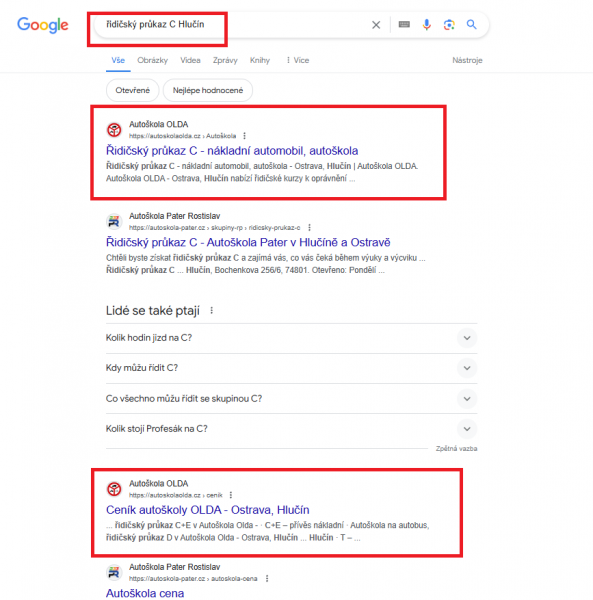Viewport: 593px width, 600px height.
Task: Open the 'Více' more tabs dropdown
Action: point(297,60)
